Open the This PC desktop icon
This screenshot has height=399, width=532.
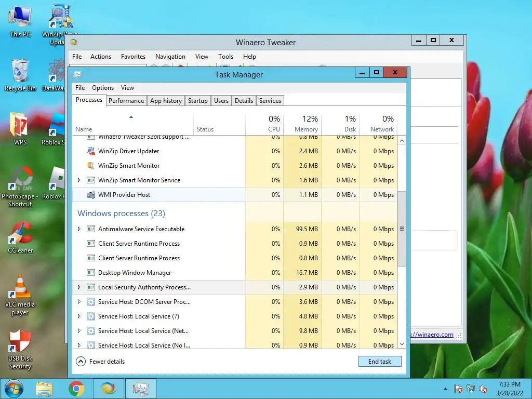20,21
